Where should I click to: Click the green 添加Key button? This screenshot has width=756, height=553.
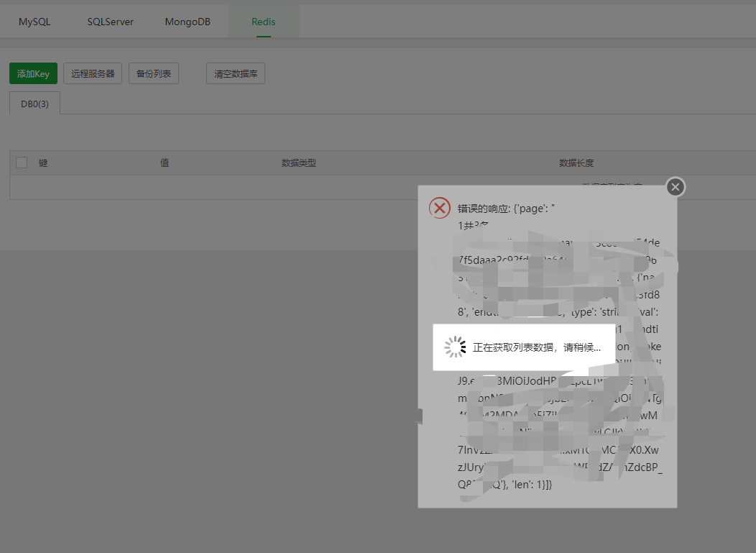coord(33,73)
